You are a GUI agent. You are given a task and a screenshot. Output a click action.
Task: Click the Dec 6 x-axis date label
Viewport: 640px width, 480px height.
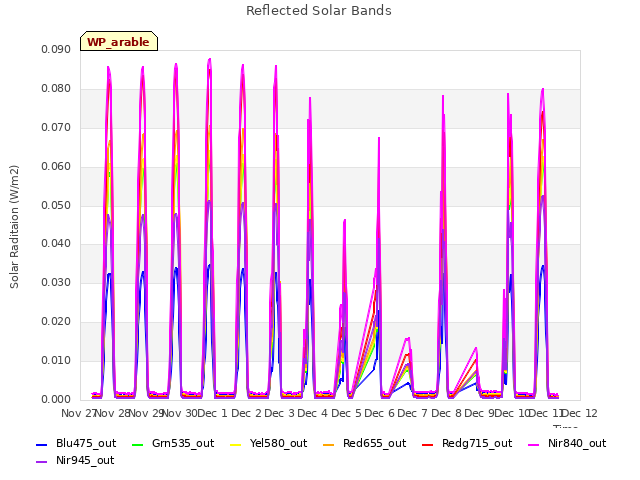pyautogui.click(x=380, y=413)
